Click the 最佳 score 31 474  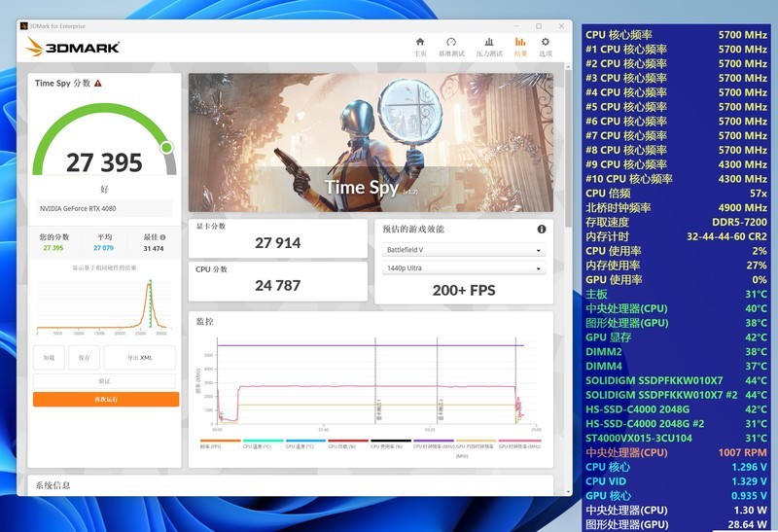click(x=154, y=248)
